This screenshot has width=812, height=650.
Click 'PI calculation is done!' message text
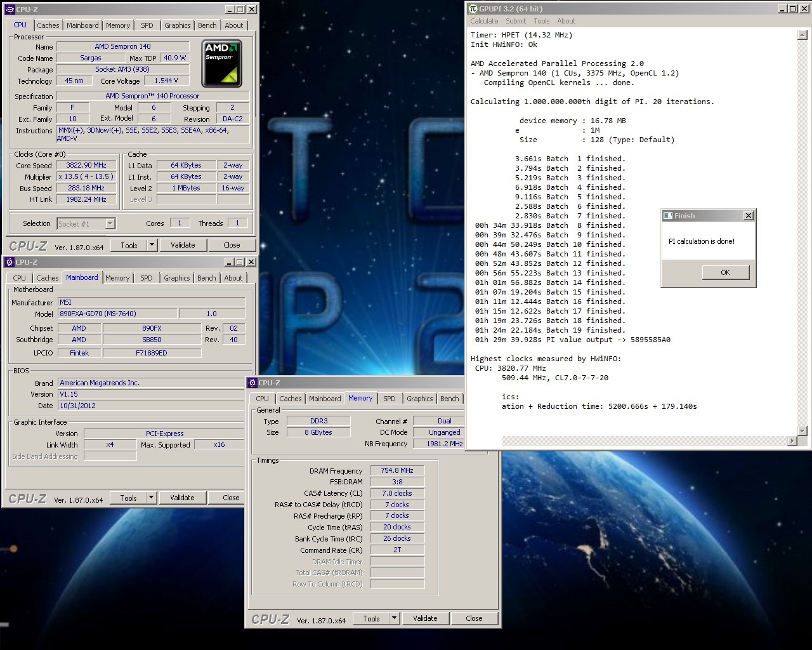[702, 241]
